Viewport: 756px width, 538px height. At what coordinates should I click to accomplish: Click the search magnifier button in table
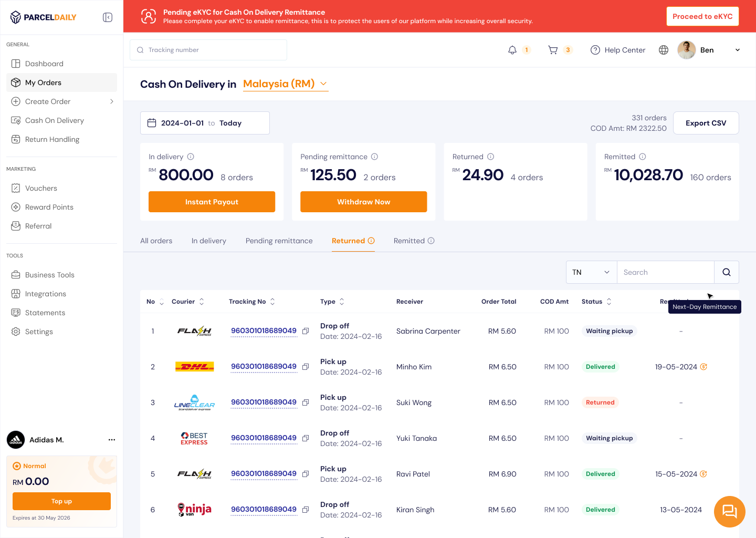coord(726,272)
